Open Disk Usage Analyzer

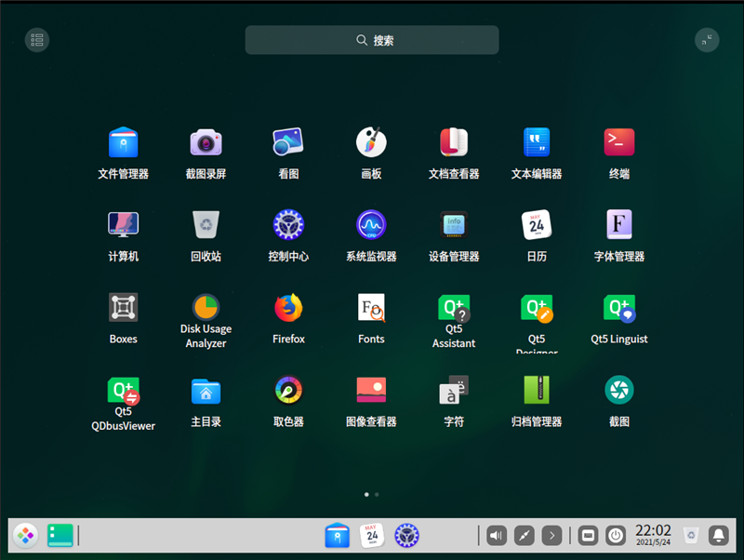206,308
